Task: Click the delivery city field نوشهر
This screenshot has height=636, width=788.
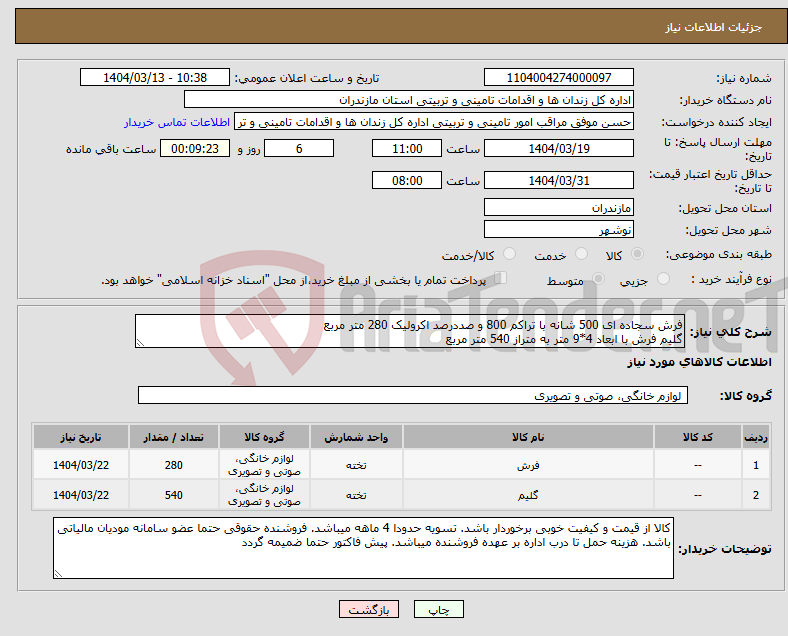Action: (x=558, y=230)
